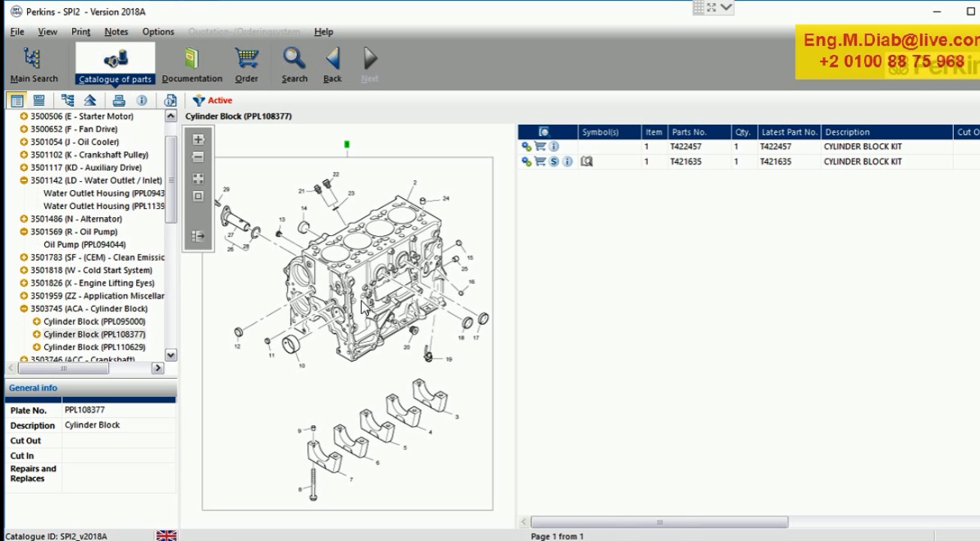Select the first list-view layout icon
The height and width of the screenshot is (541, 980).
(17, 101)
